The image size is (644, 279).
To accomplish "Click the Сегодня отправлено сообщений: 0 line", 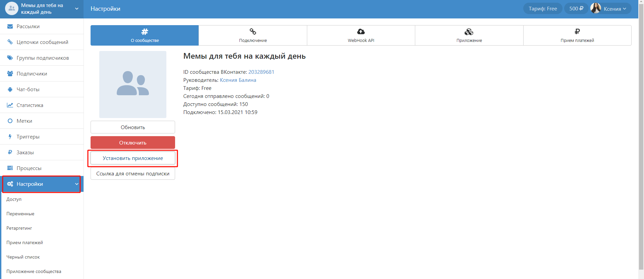I will [x=226, y=96].
